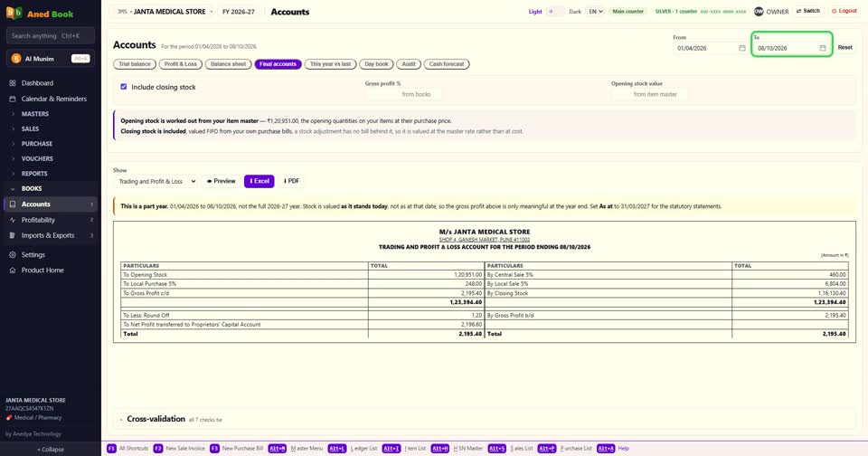Select the Final accounts tab
This screenshot has height=456, width=868.
[x=278, y=64]
